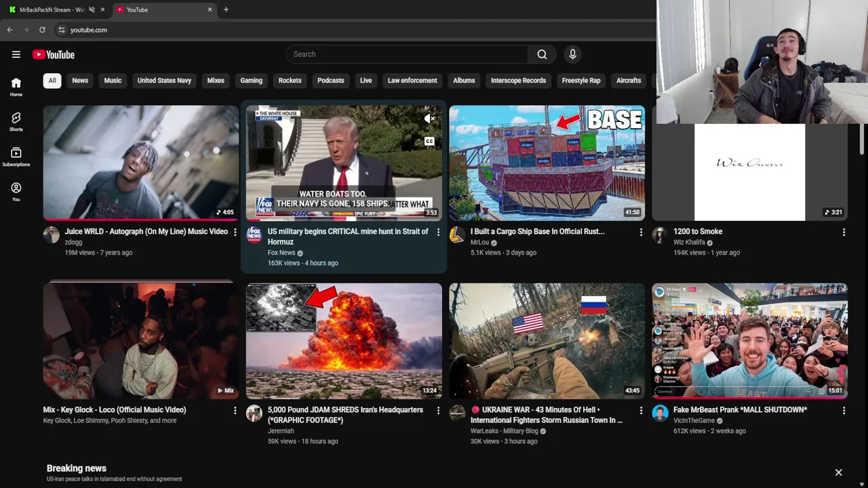Unmute the Fox News video preview
Image resolution: width=868 pixels, height=488 pixels.
[429, 119]
